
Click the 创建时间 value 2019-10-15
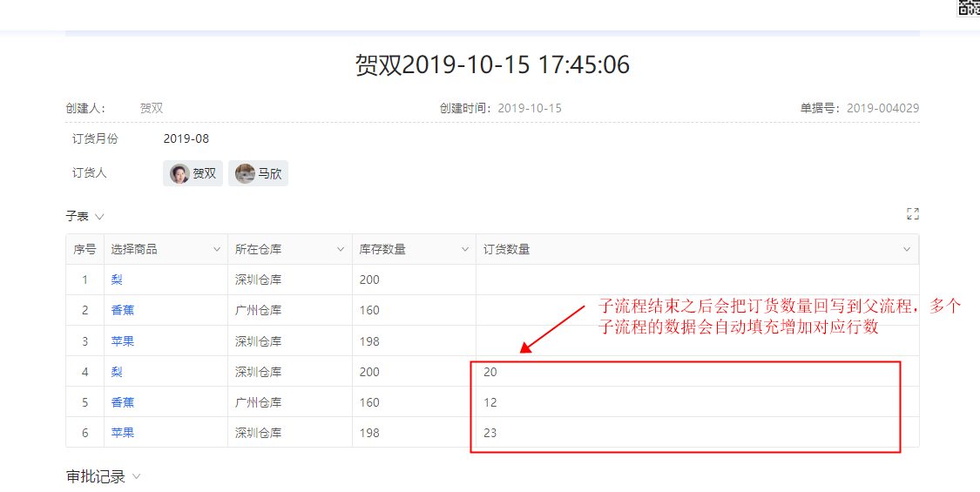pos(530,108)
